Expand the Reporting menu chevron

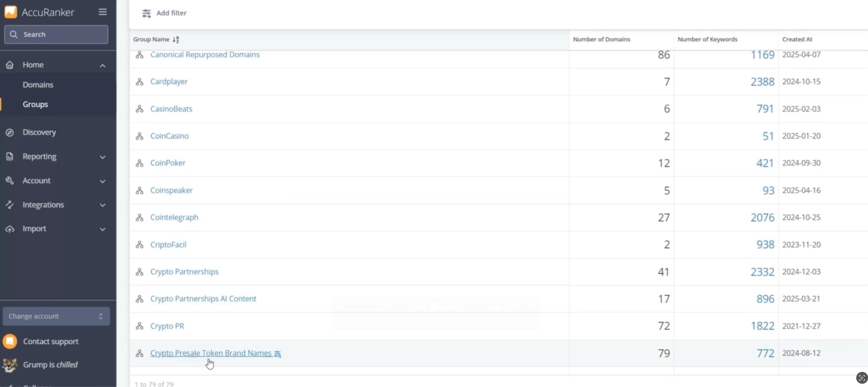pyautogui.click(x=103, y=157)
